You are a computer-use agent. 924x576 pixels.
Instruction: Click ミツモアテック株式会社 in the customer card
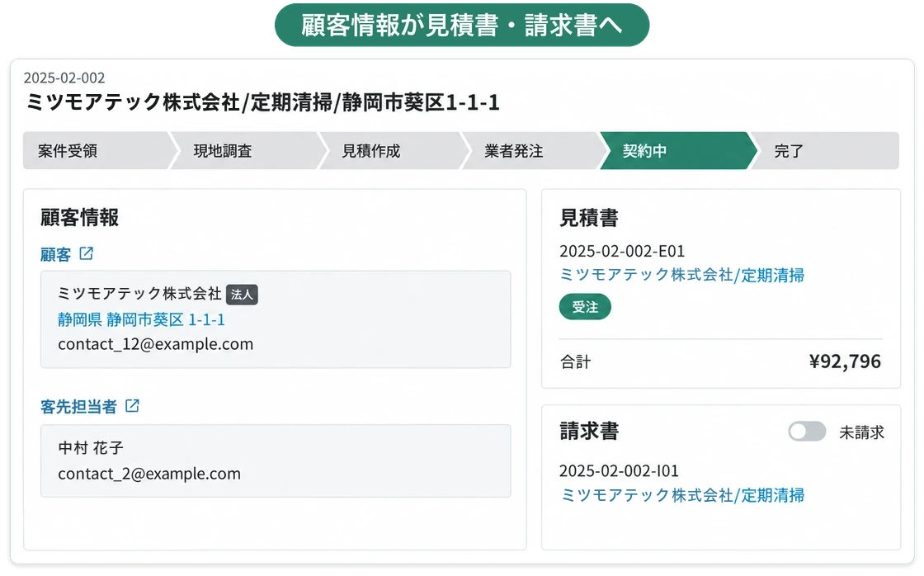(x=139, y=294)
